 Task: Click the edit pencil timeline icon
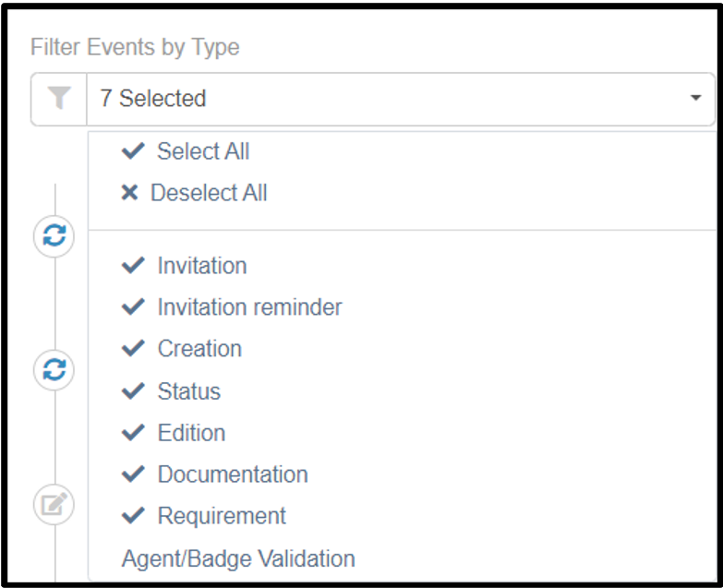(x=54, y=505)
